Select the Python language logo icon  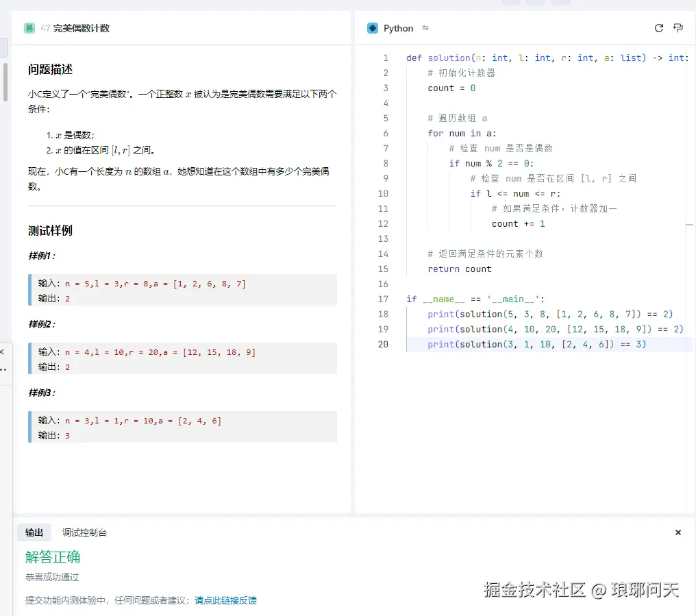tap(372, 28)
